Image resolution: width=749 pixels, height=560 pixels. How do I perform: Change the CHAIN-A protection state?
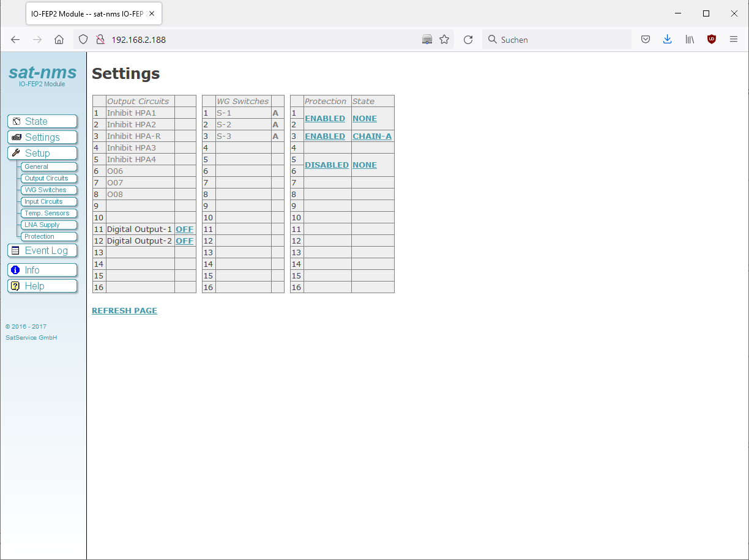pyautogui.click(x=372, y=136)
